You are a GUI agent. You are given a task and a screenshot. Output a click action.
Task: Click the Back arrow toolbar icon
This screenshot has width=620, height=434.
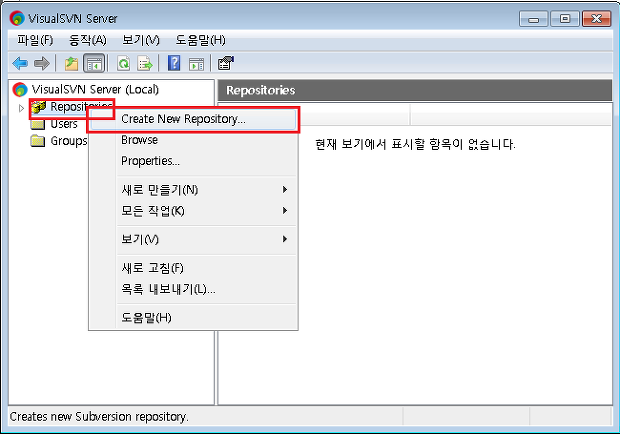20,63
